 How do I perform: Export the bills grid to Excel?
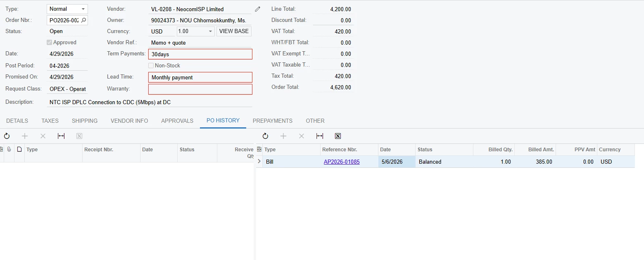coord(337,136)
